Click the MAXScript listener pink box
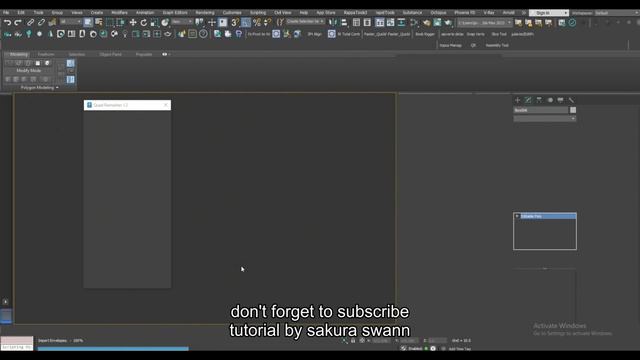Image resolution: width=640 pixels, height=360 pixels. (17, 340)
